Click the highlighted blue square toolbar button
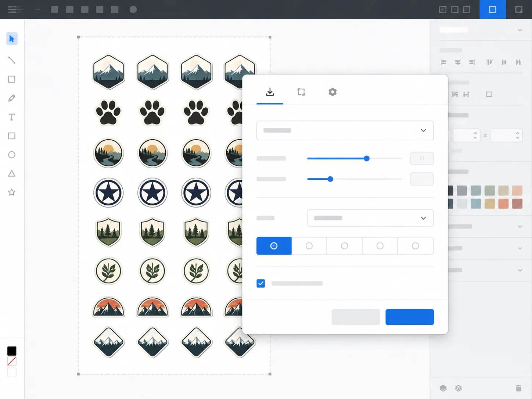532x399 pixels. 493,10
